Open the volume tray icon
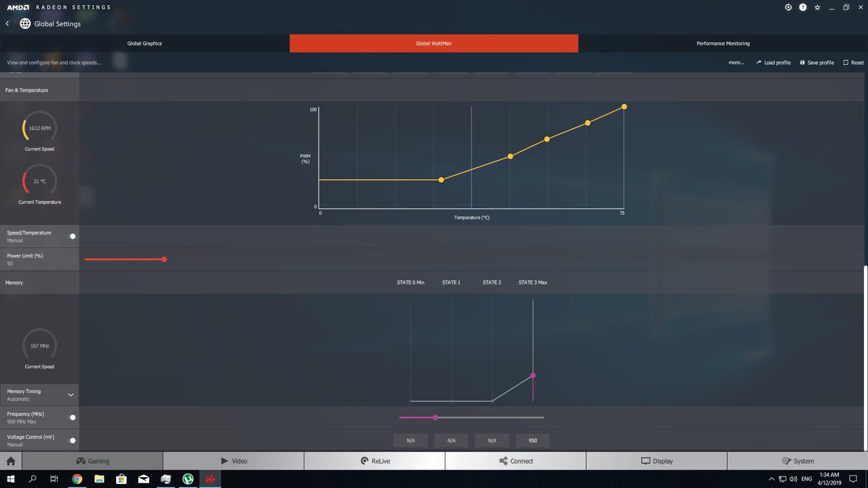868x488 pixels. tap(793, 479)
